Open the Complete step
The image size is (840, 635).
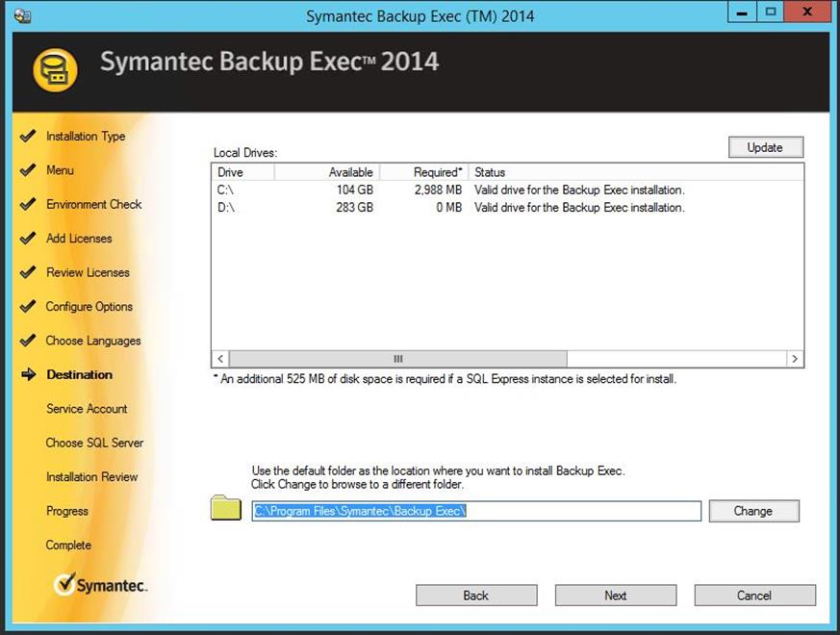pyautogui.click(x=68, y=546)
